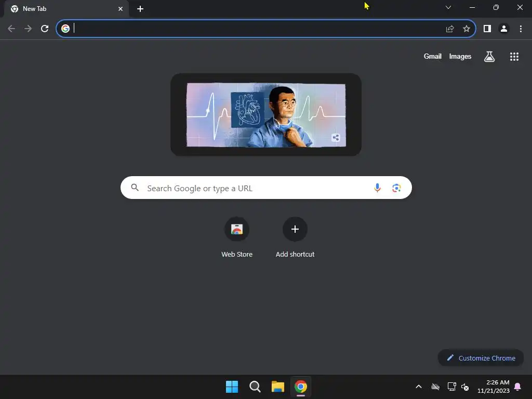The width and height of the screenshot is (532, 399).
Task: Click the OneDrive cloud tray icon
Action: (435, 387)
